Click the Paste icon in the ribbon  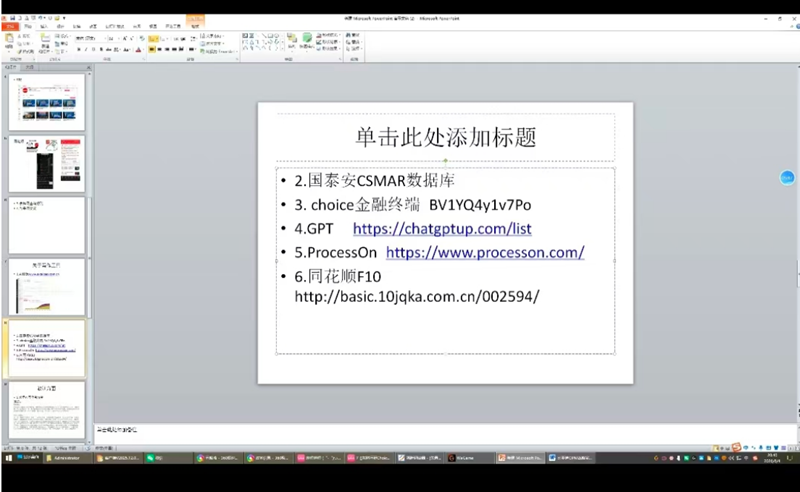pos(9,39)
